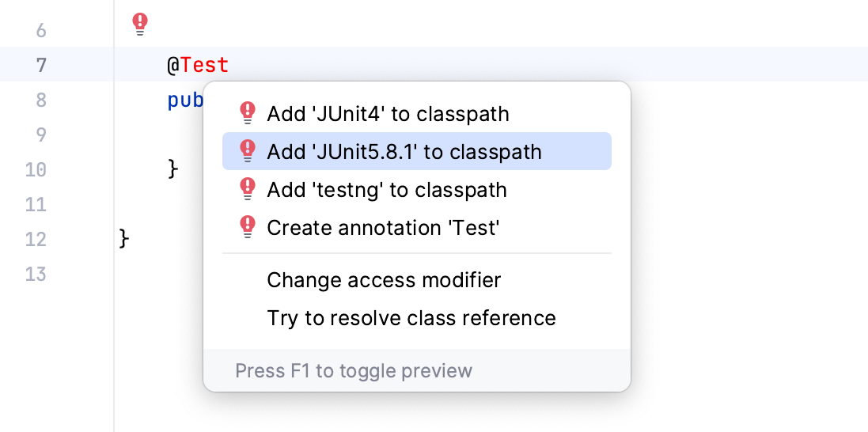Click the red error bulb in the gutter
The width and height of the screenshot is (868, 432).
(140, 25)
